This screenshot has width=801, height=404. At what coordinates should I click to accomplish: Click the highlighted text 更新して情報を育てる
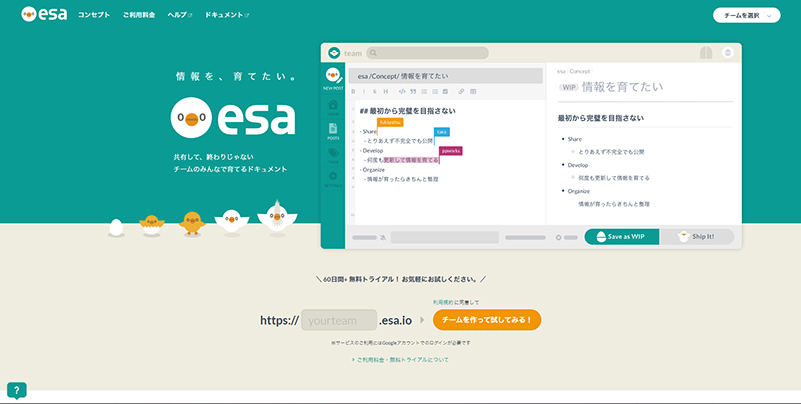tap(411, 160)
